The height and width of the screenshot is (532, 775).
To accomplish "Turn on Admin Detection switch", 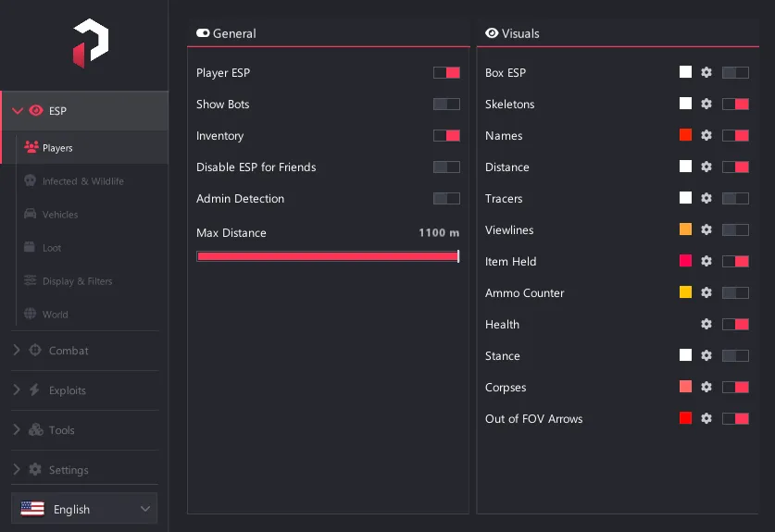I will coord(446,199).
